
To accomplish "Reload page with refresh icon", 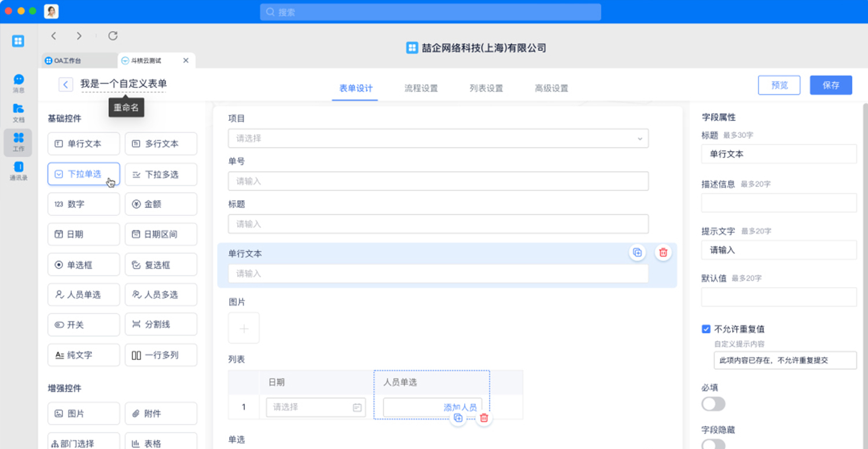I will click(112, 35).
